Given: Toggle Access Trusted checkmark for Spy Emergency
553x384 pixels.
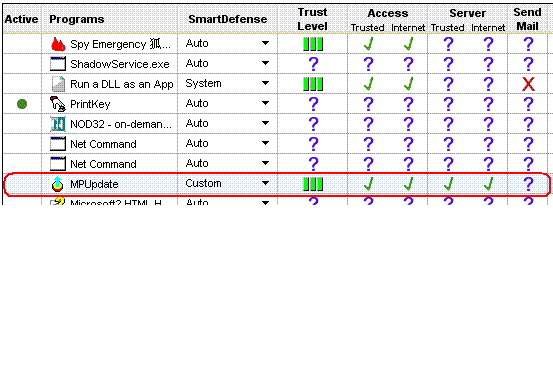Looking at the screenshot, I should coord(369,44).
